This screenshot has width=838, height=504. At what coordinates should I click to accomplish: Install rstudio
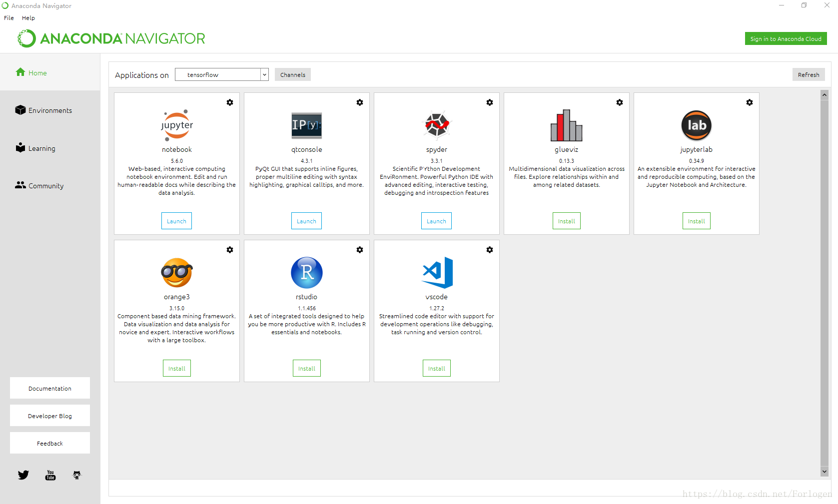(307, 368)
